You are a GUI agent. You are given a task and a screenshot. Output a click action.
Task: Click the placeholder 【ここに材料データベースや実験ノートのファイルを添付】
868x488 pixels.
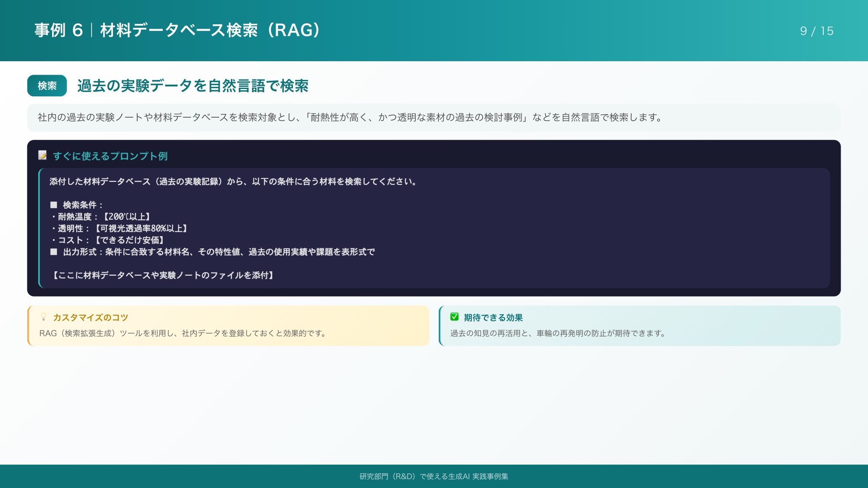coord(163,275)
